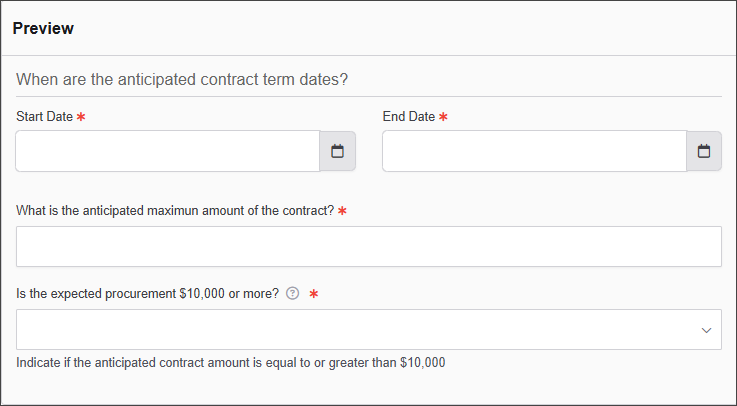737x406 pixels.
Task: Click the red asterisk next to Start Date
Action: (x=81, y=117)
